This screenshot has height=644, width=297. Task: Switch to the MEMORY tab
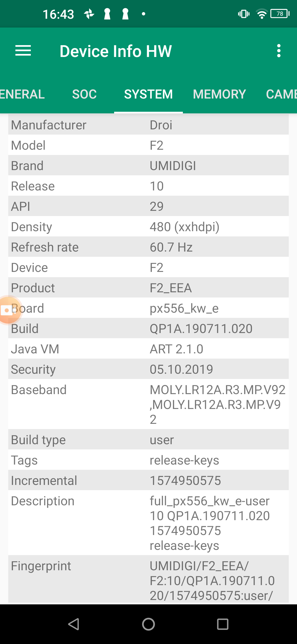[219, 94]
